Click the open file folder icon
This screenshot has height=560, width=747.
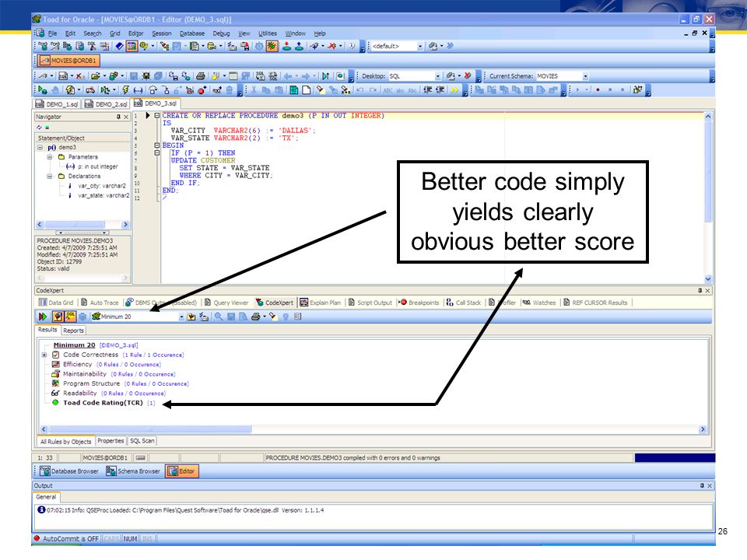click(96, 76)
